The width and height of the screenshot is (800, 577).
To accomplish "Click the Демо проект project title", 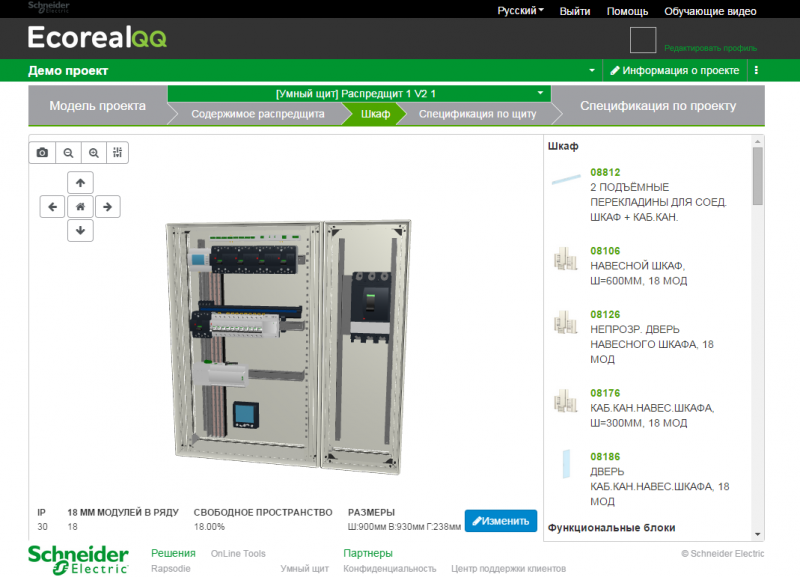I will click(x=68, y=71).
